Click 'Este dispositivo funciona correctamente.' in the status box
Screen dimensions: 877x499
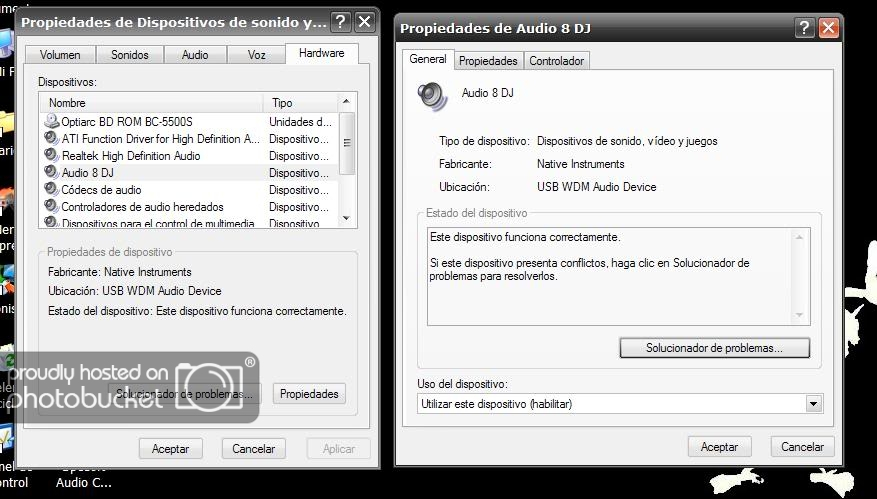(x=525, y=237)
